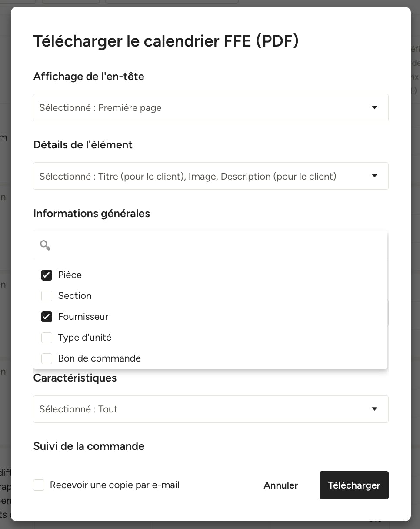Open the Titre, Image, Description dropdown
420x529 pixels.
(211, 176)
